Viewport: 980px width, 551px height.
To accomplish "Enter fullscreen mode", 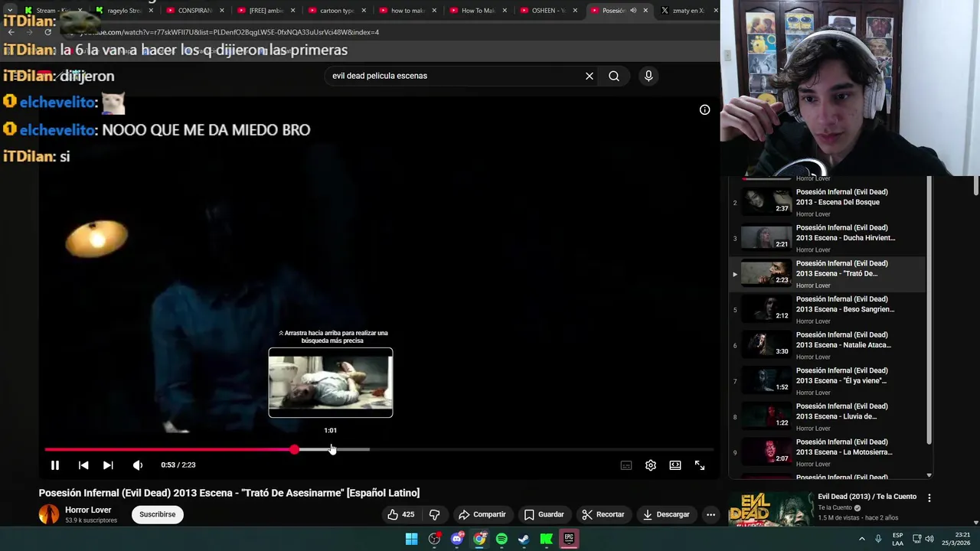I will (x=700, y=465).
